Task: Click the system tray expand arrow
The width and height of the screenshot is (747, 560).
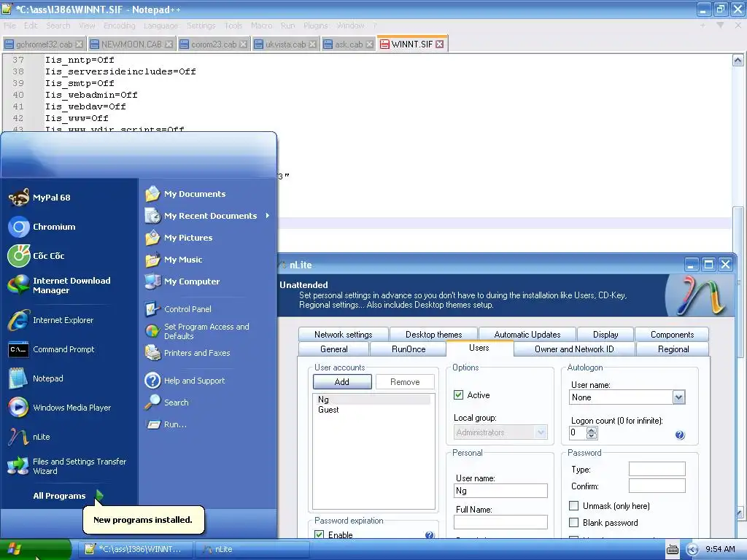Action: click(692, 550)
